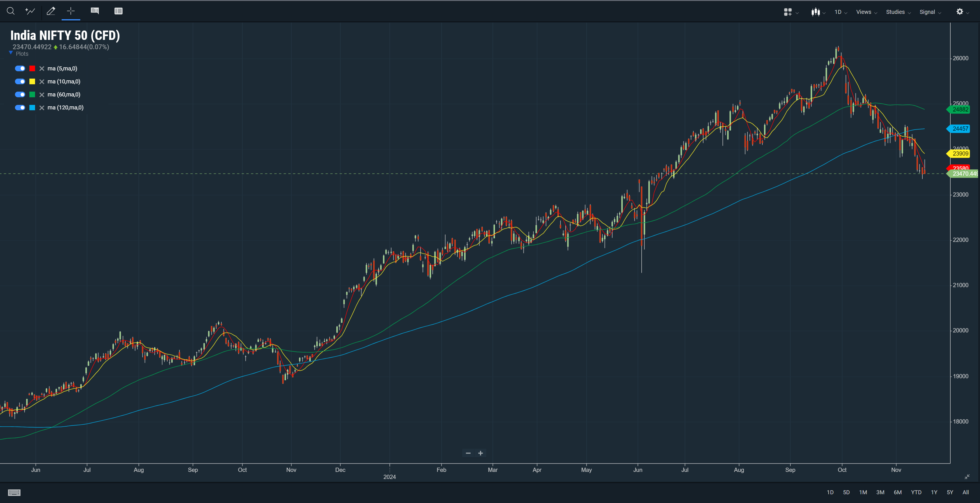Toggle the ma (60,ma,0) plot switch
Viewport: 980px width, 503px height.
[x=20, y=94]
